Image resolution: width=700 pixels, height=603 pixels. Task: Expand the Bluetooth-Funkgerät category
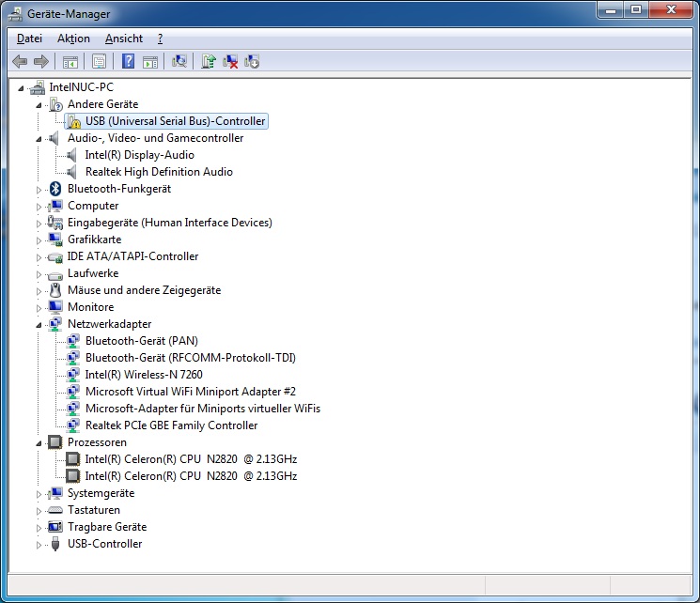click(x=39, y=190)
